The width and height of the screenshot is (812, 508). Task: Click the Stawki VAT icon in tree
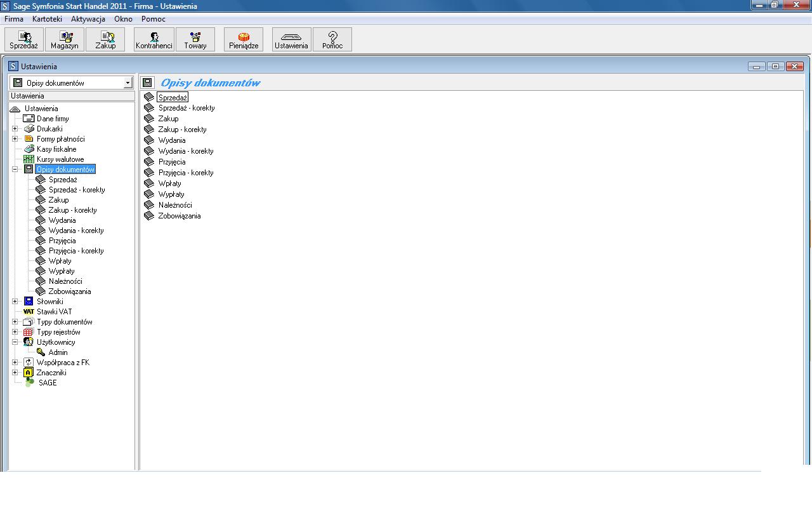click(x=29, y=312)
